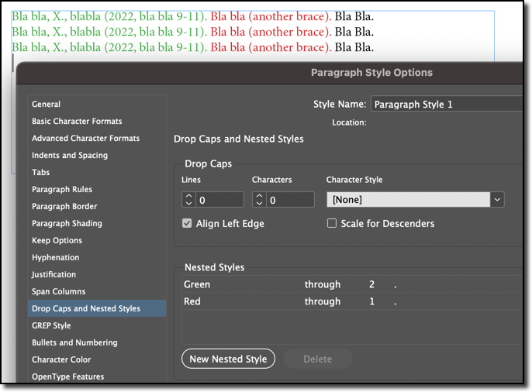Switch to Bullets and Numbering section

74,342
